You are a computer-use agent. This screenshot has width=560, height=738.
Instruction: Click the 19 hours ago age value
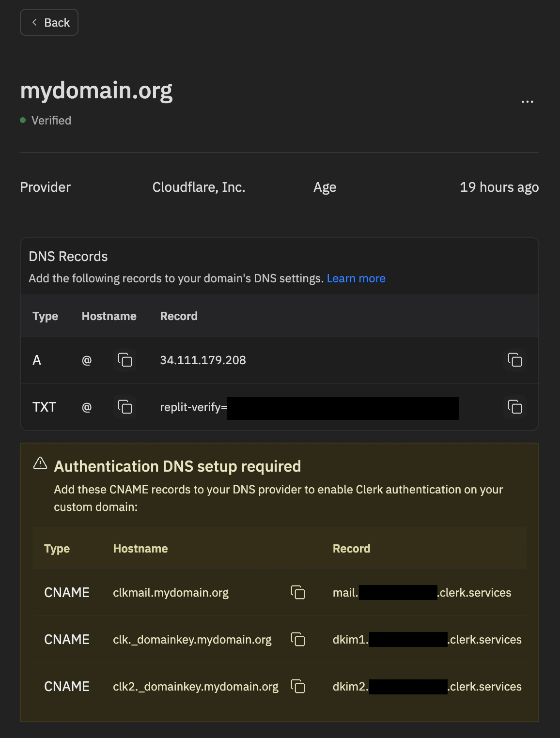[499, 187]
